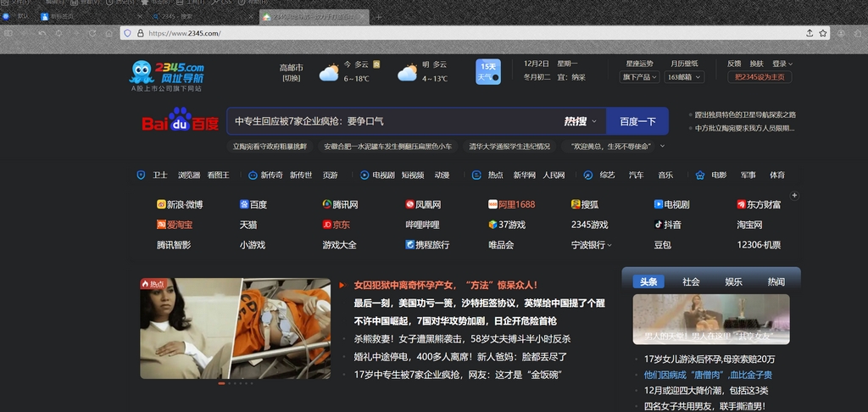The image size is (868, 412).
Task: Click the 新浪·微博 site icon
Action: click(161, 204)
